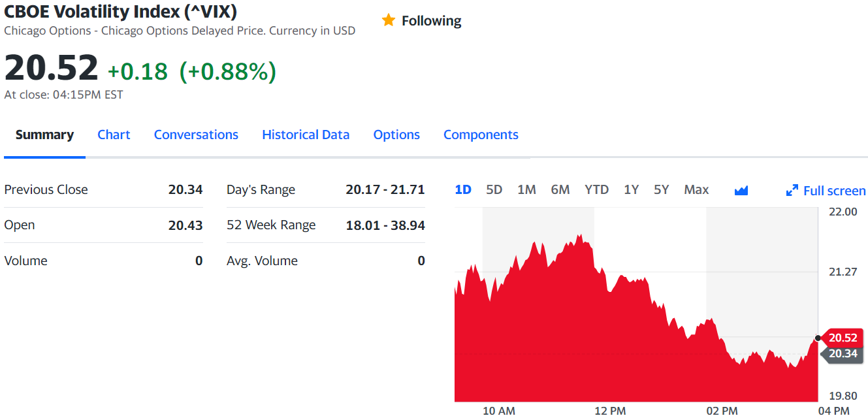Open the Full screen chart link

(834, 191)
